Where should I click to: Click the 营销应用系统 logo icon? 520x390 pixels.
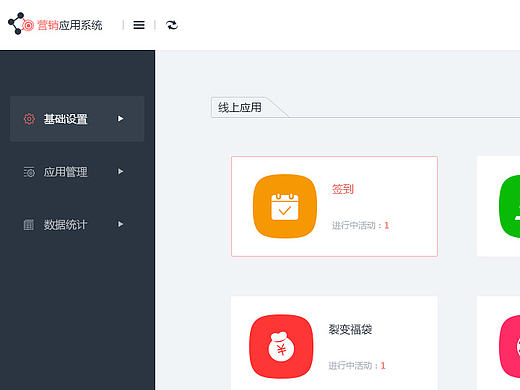click(x=21, y=24)
